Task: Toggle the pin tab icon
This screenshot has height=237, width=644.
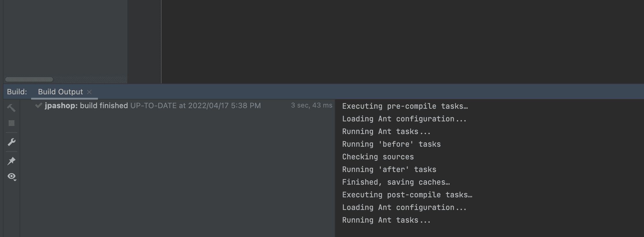Action: pos(11,161)
